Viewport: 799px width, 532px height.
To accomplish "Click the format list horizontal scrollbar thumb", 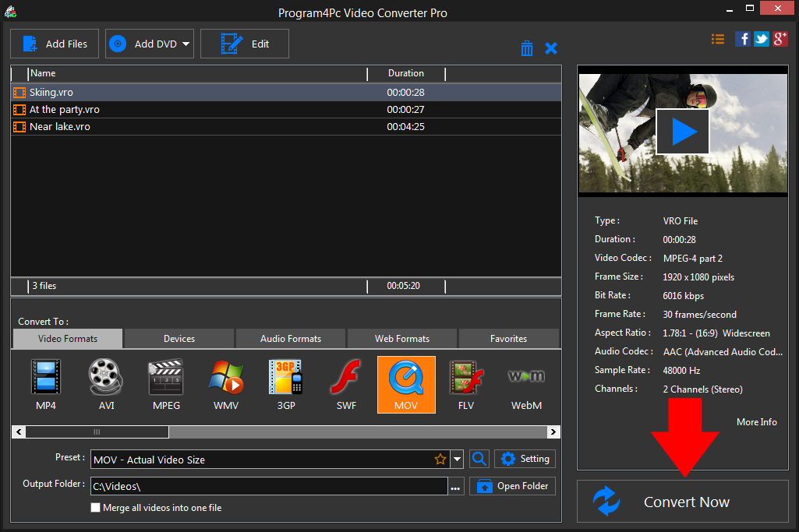I will pyautogui.click(x=97, y=432).
